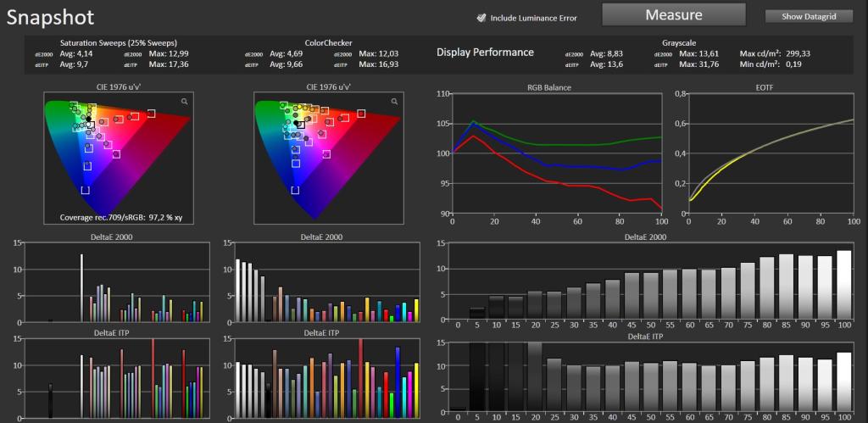Screen dimensions: 868x423
Task: Select the Saturation Sweeps (25% Sweeps) heading
Action: coord(119,42)
